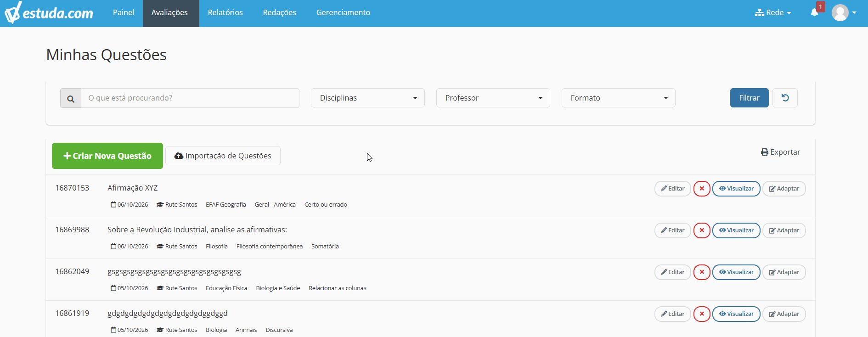Click the 'Filosofia contemporânea' tag
The image size is (868, 337).
point(270,247)
